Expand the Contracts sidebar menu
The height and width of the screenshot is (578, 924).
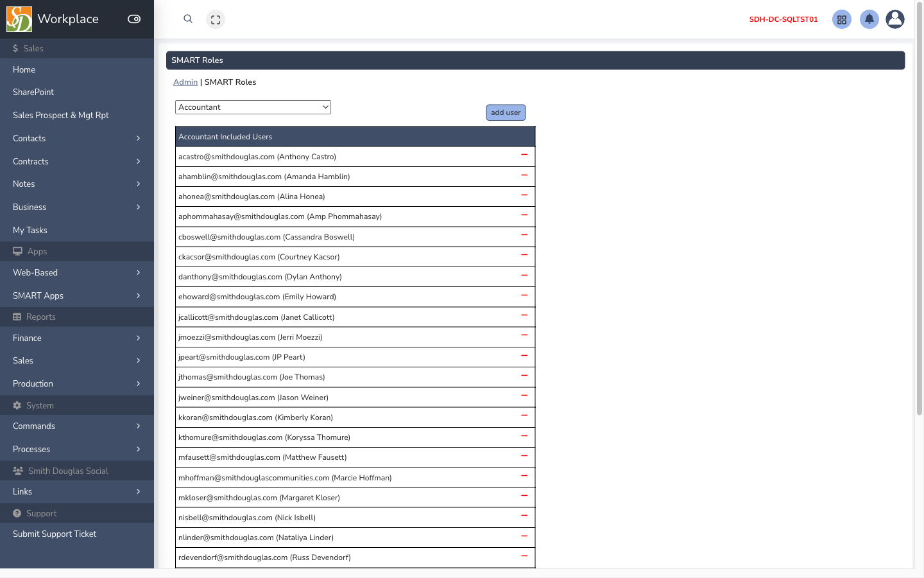pyautogui.click(x=77, y=161)
